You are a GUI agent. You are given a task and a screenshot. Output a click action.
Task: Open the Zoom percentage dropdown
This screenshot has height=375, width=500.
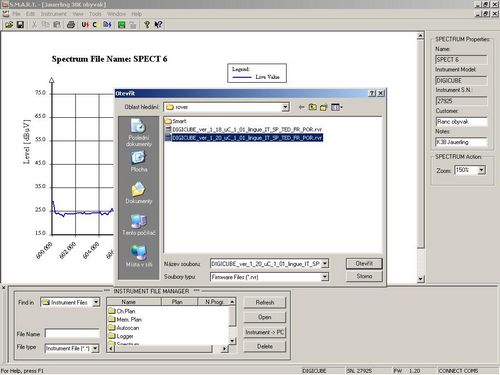coord(481,170)
